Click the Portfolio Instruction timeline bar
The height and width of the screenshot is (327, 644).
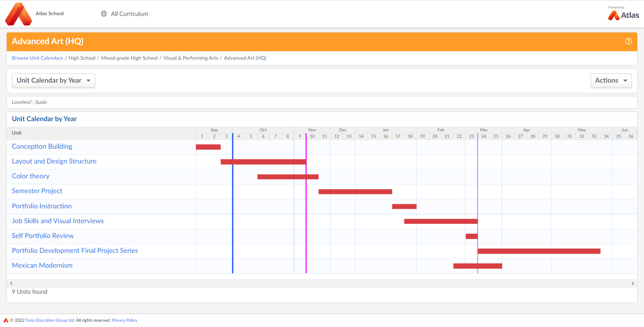pos(404,206)
